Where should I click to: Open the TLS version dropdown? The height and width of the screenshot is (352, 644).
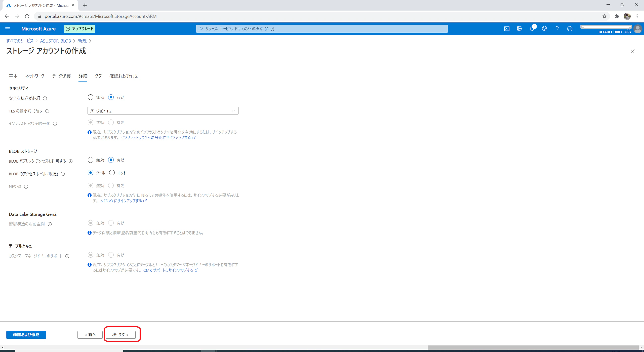point(163,111)
